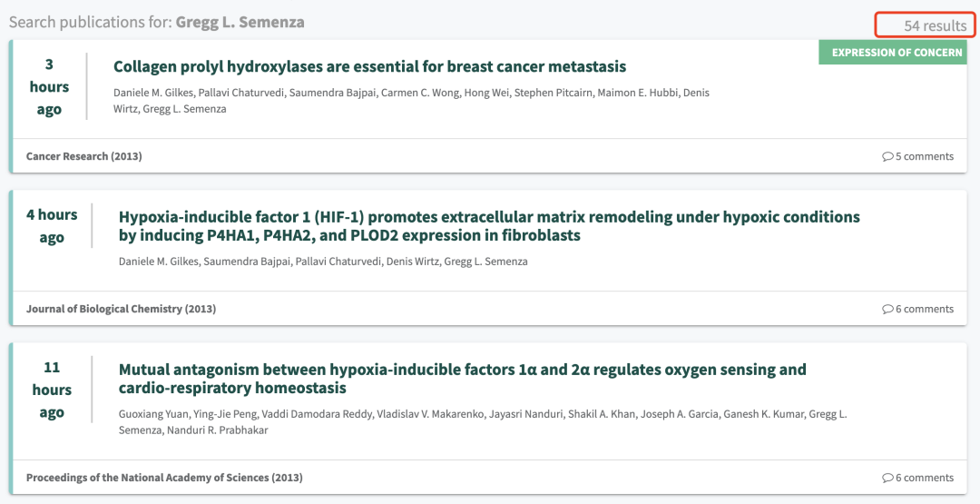Viewport: 980px width, 504px height.
Task: Open the Collagen prolyl hydroxylases article title
Action: pyautogui.click(x=369, y=66)
